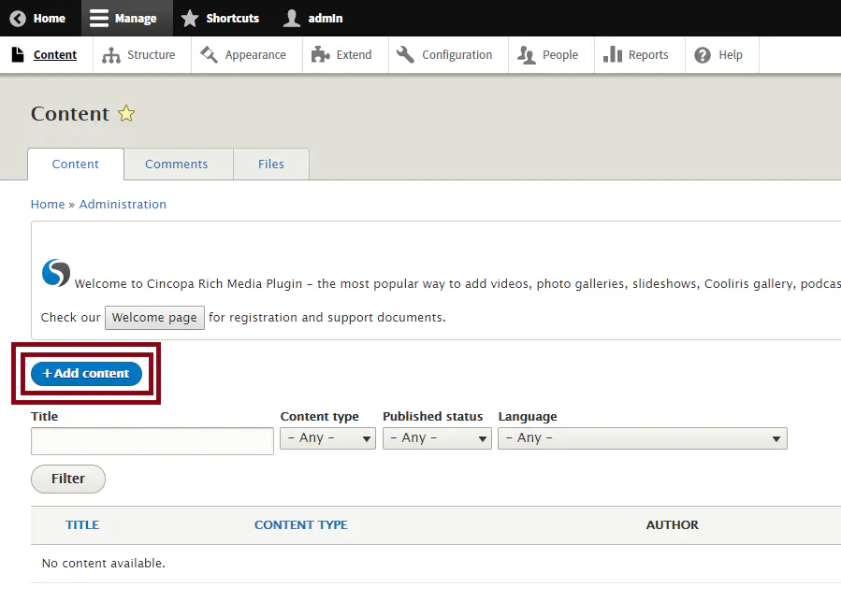Click the Configuration wrench icon
The height and width of the screenshot is (616, 841).
[405, 55]
